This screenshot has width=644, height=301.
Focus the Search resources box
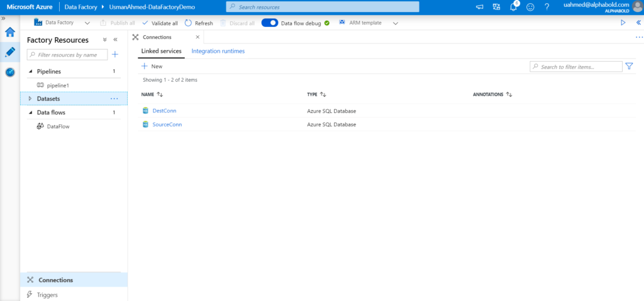[x=323, y=7]
